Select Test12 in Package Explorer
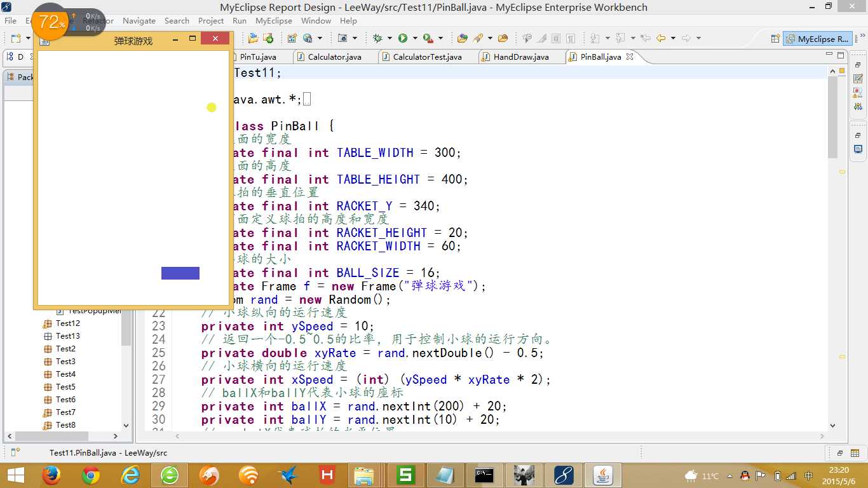868x488 pixels. (68, 323)
